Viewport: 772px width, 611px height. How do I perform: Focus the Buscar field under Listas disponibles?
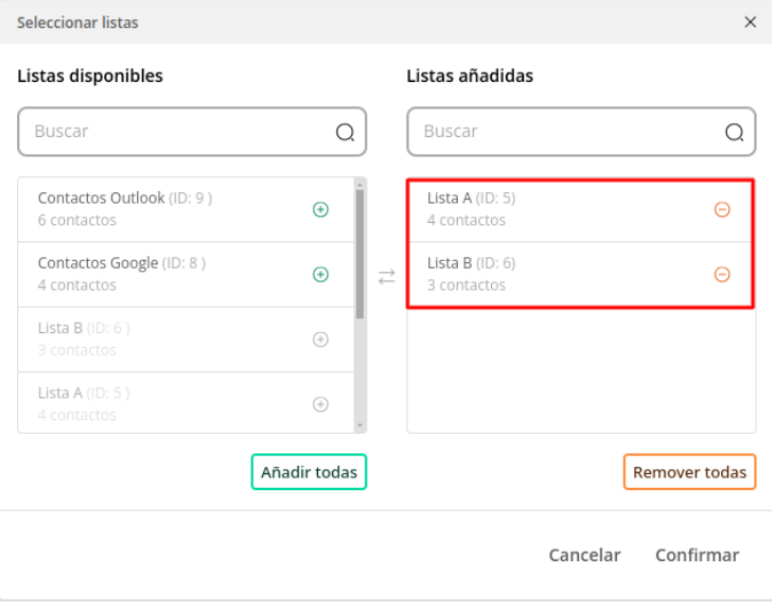click(192, 131)
